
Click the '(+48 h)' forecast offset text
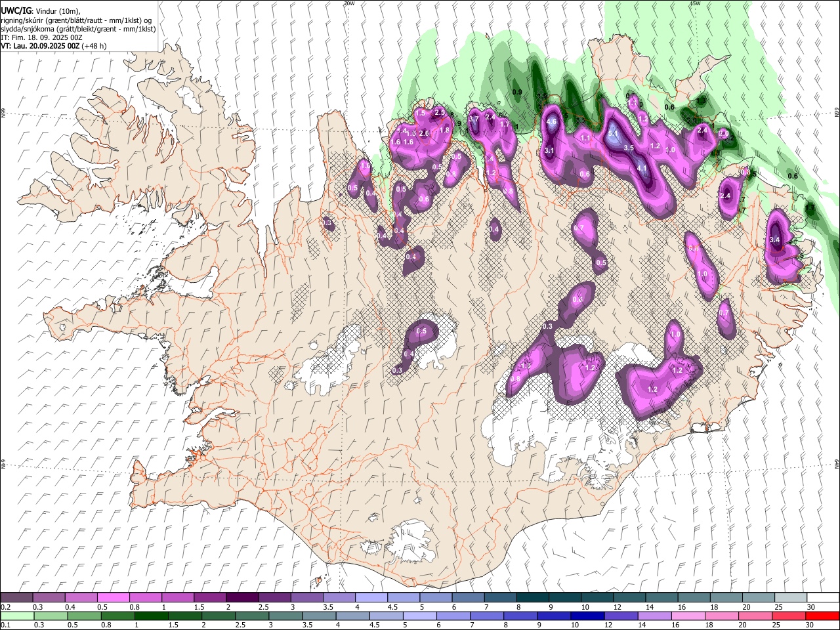94,46
